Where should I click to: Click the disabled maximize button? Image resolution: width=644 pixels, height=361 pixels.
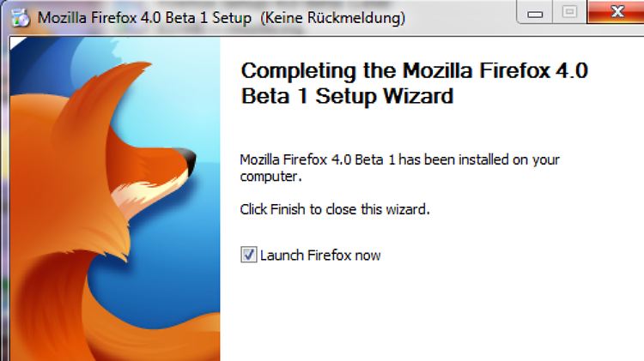[x=569, y=13]
